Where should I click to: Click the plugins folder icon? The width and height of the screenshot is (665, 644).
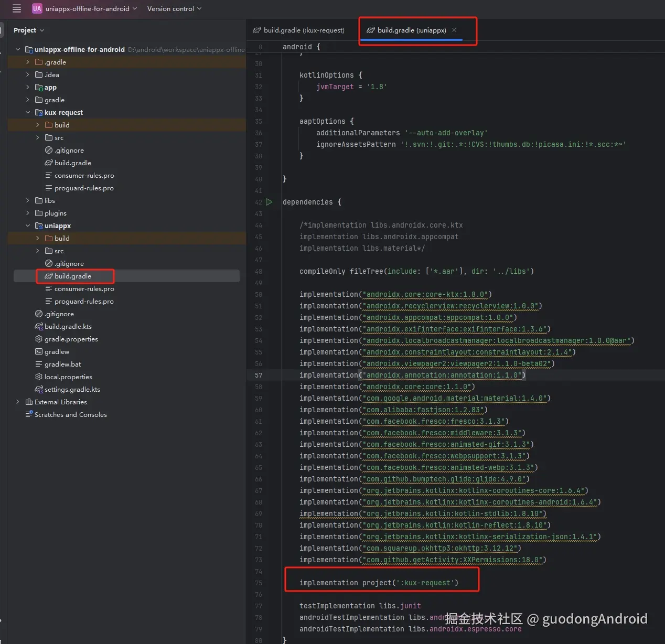pos(39,213)
